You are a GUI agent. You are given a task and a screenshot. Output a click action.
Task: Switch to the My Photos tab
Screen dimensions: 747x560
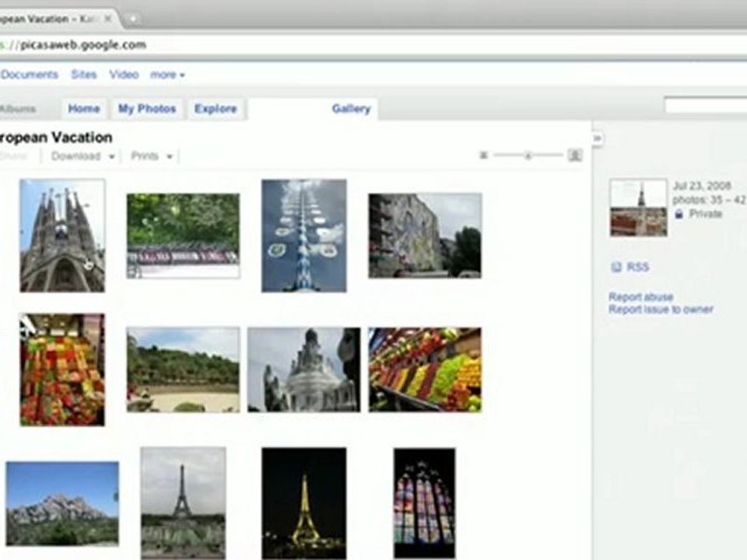pos(147,109)
